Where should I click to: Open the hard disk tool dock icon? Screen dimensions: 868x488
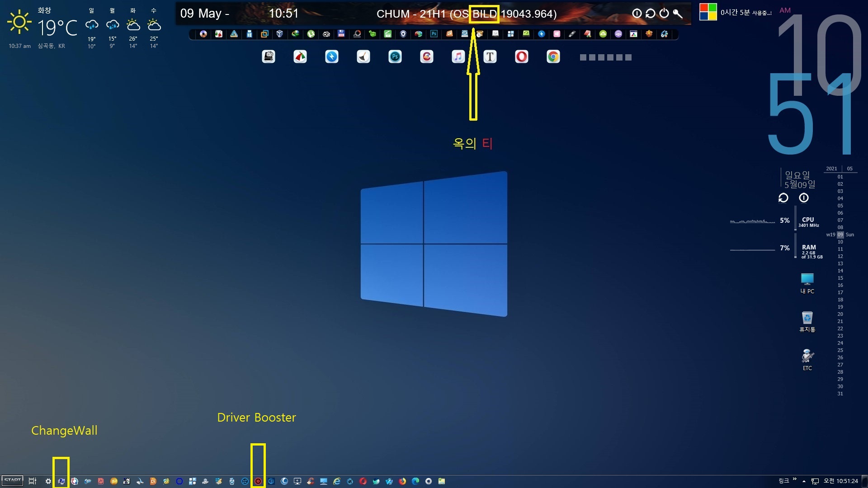[269, 57]
